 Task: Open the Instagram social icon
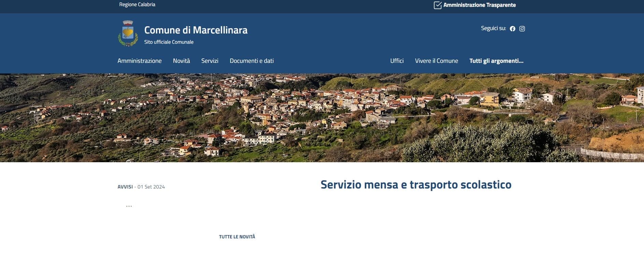click(x=522, y=29)
